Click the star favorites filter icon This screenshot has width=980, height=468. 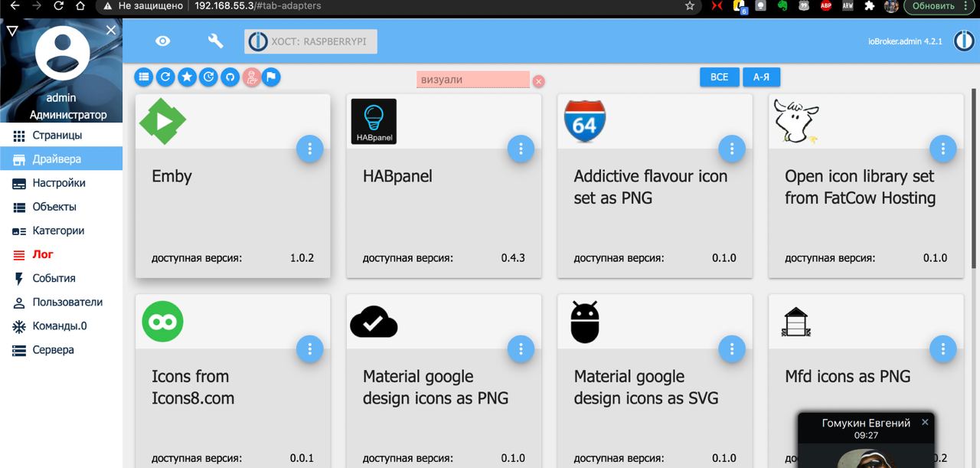[x=187, y=77]
